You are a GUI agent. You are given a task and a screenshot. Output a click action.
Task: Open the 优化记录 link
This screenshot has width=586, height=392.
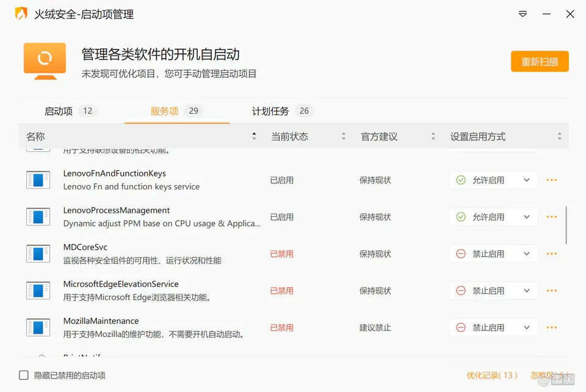click(x=492, y=375)
